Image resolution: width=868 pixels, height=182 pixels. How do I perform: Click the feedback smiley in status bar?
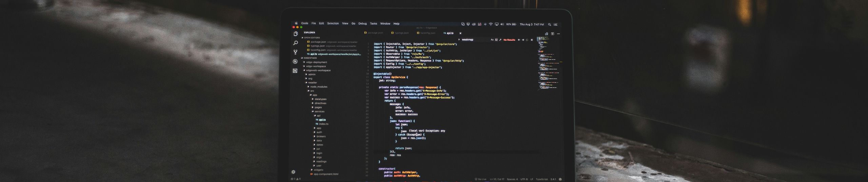pyautogui.click(x=560, y=179)
